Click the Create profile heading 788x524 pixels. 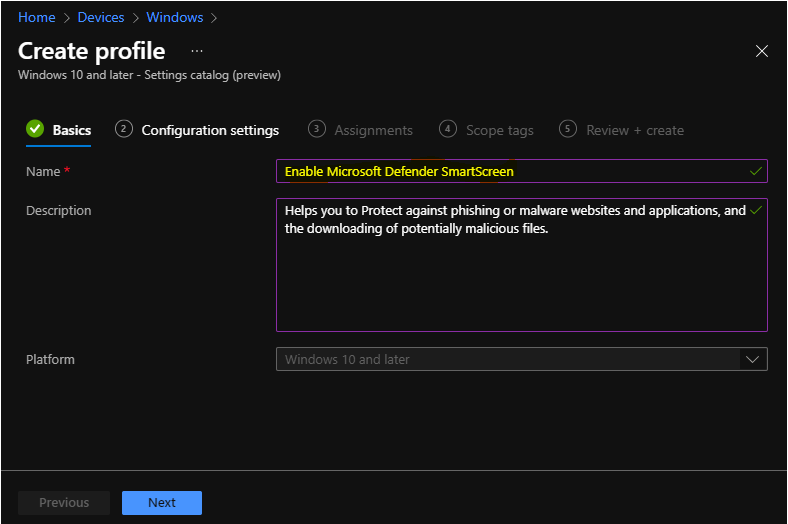91,51
